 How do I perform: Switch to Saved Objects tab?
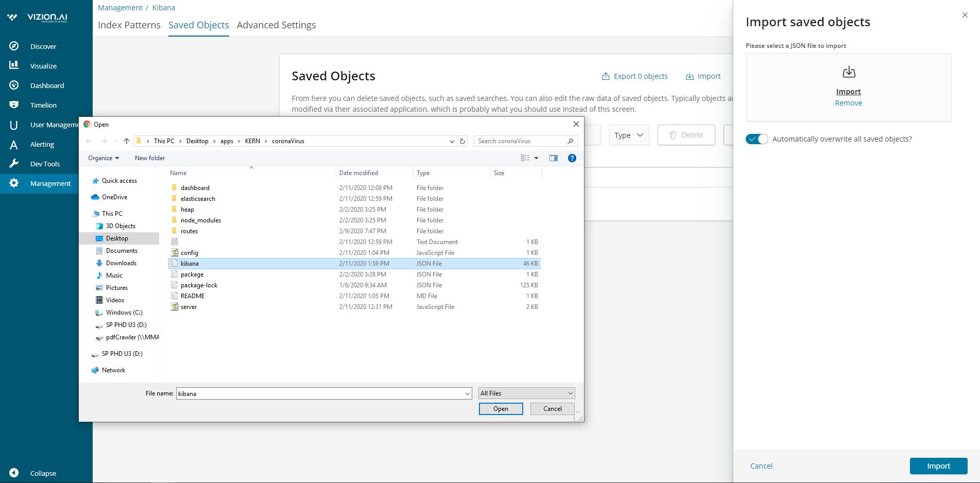[199, 25]
